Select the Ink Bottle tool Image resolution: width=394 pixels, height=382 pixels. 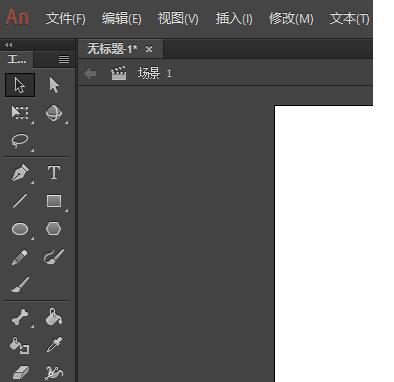[19, 345]
